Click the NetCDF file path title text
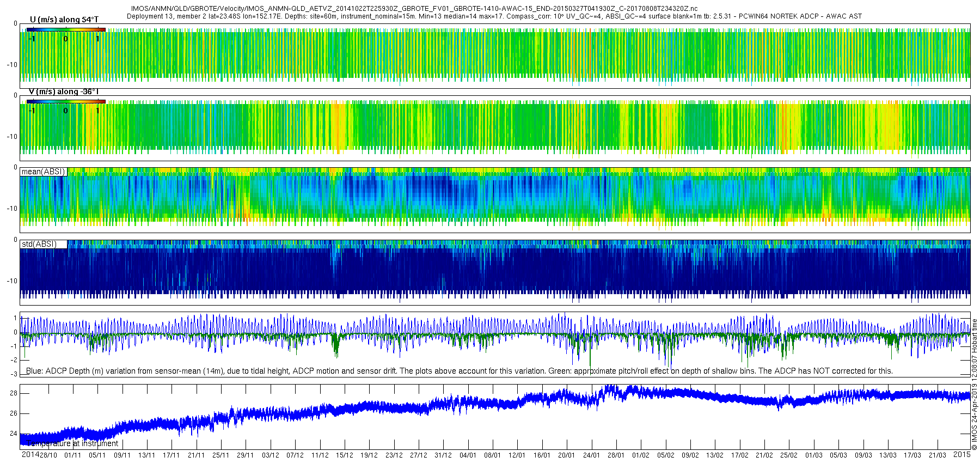This screenshot has height=463, width=980. (414, 9)
